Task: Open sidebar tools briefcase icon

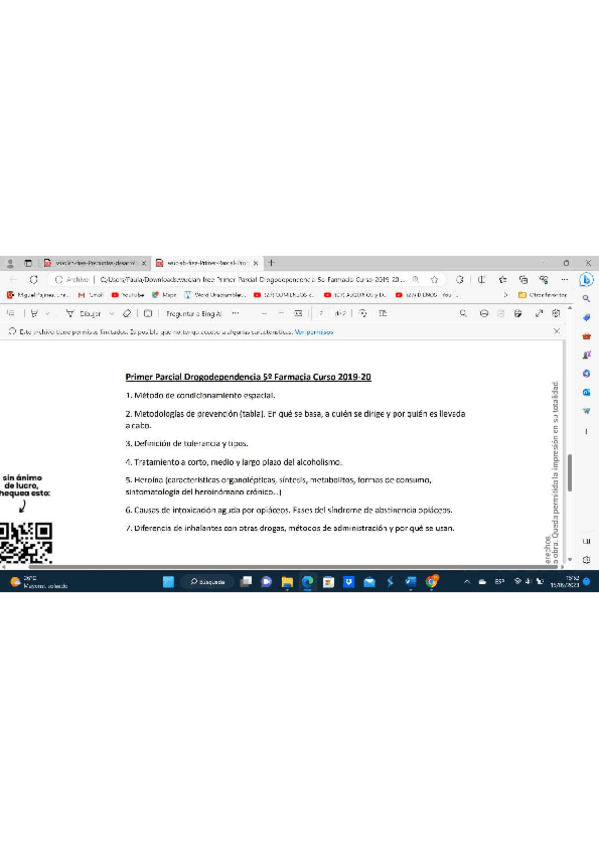Action: (x=586, y=336)
